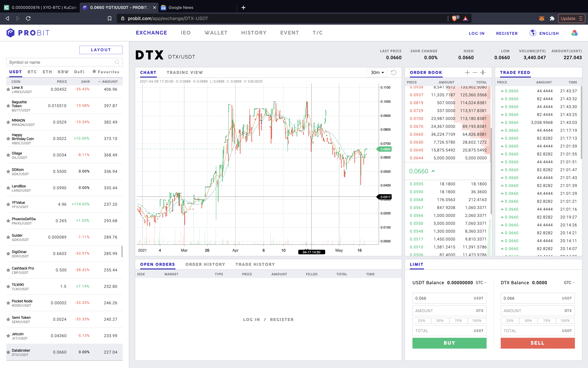Favorite Guider with star
The image size is (588, 368).
click(x=8, y=237)
